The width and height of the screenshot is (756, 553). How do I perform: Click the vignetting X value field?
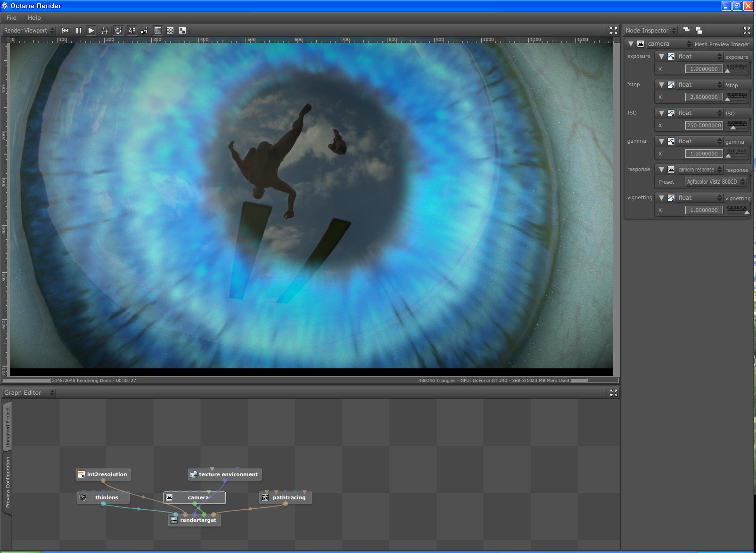click(x=704, y=210)
